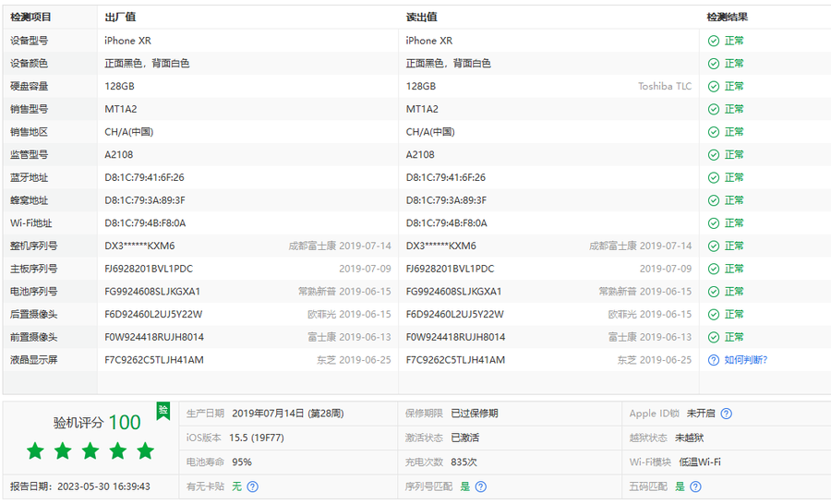
Task: Click the 生产日期 value 2019年07月14日 (第28周)
Action: coord(288,414)
